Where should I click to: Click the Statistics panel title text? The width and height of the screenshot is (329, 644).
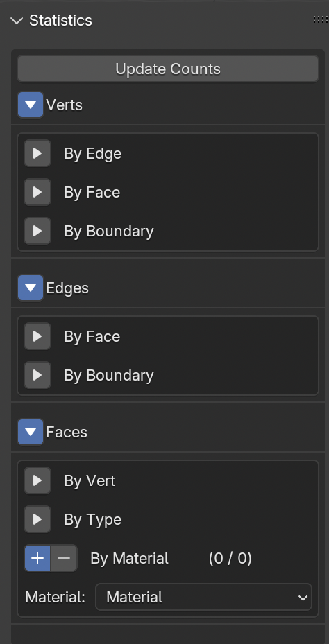click(x=61, y=21)
